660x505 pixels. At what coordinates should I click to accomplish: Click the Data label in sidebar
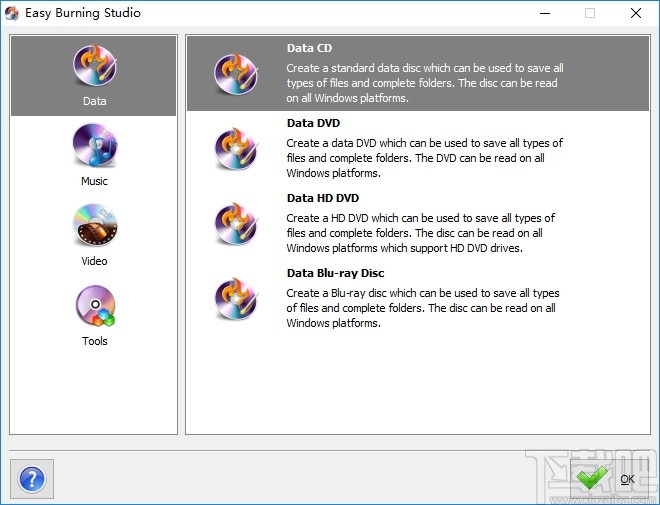[95, 101]
